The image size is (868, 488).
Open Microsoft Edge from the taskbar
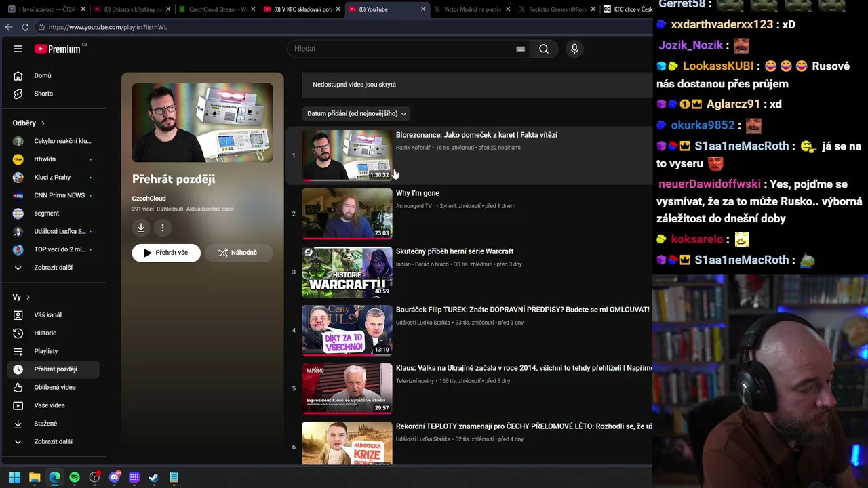coord(54,477)
